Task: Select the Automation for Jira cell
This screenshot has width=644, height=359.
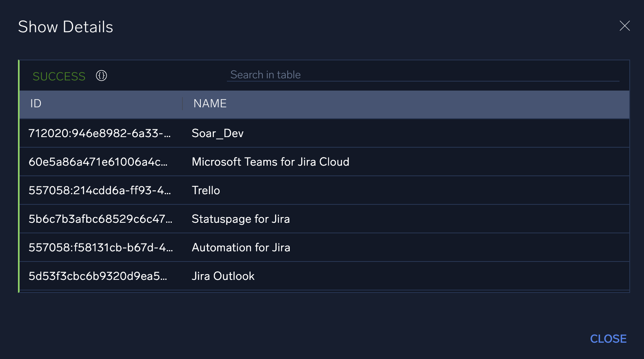Action: click(241, 248)
